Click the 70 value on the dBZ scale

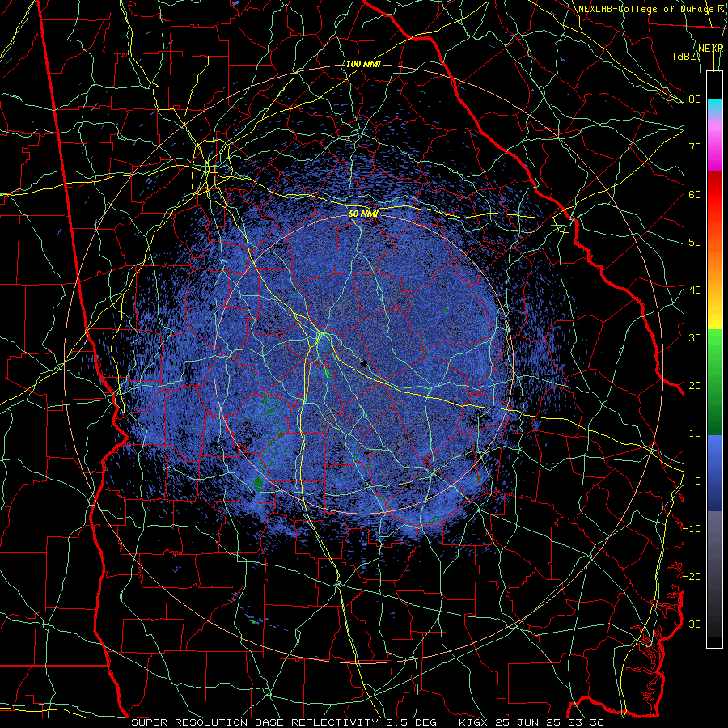(695, 147)
